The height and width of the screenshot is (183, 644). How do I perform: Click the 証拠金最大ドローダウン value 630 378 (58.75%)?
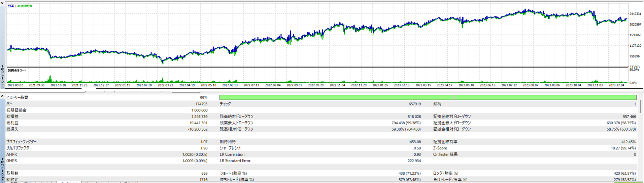pyautogui.click(x=621, y=123)
